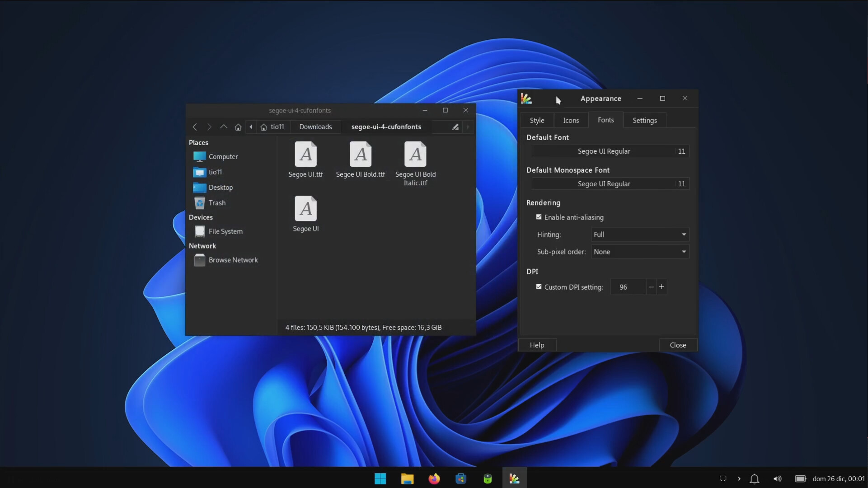
Task: Click the home folder icon in toolbar
Action: (238, 127)
